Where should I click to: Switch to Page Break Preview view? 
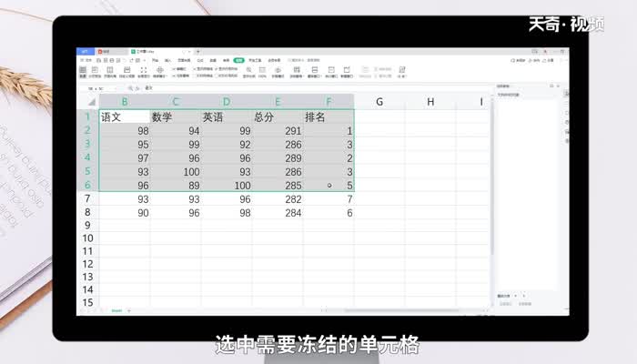[x=95, y=72]
